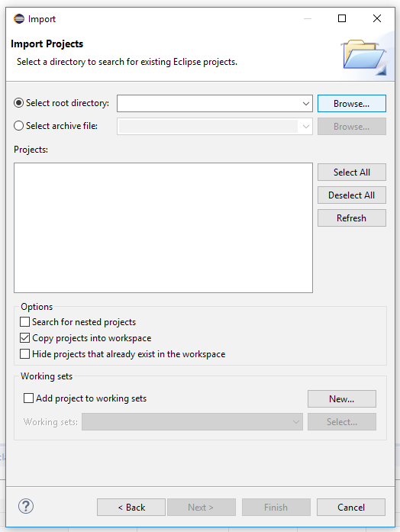
Task: Click the Deselect All button
Action: (351, 195)
